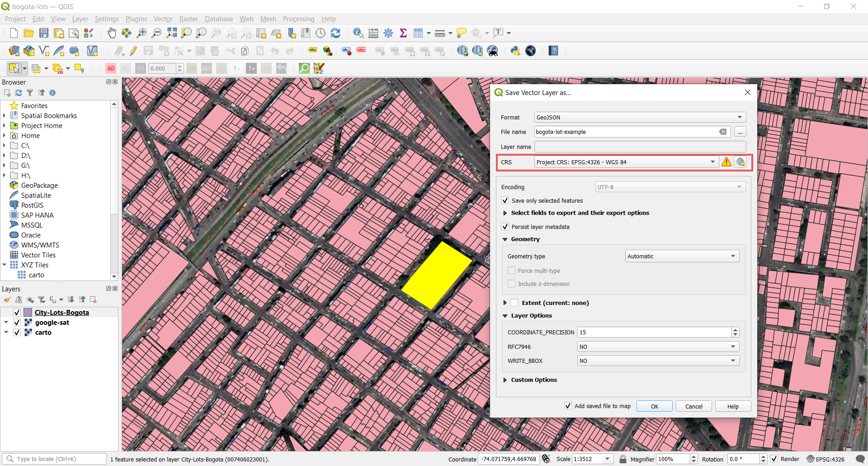
Task: Select the XYZ Tiles browser item
Action: click(x=34, y=265)
